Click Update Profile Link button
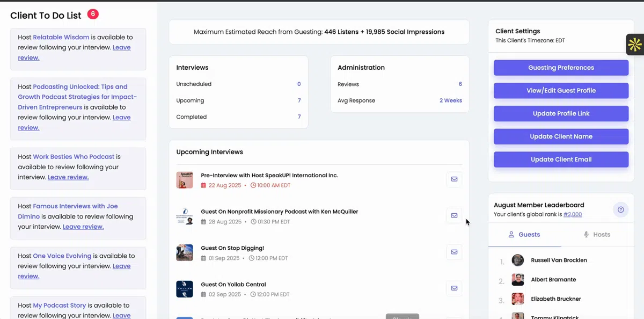Image resolution: width=644 pixels, height=319 pixels. tap(561, 113)
